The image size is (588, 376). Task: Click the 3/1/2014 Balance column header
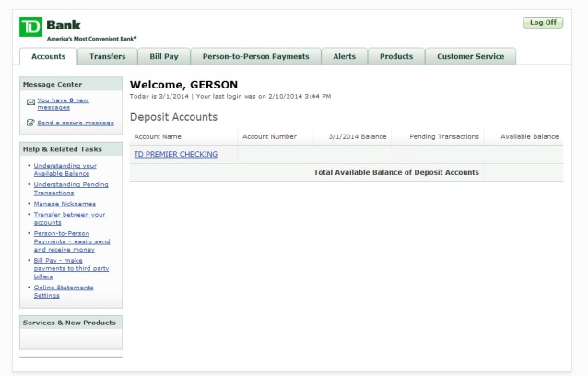click(358, 136)
